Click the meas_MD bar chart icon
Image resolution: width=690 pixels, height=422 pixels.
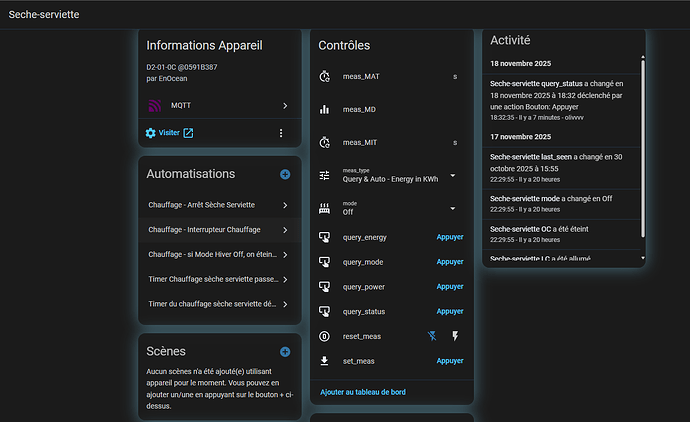[324, 109]
